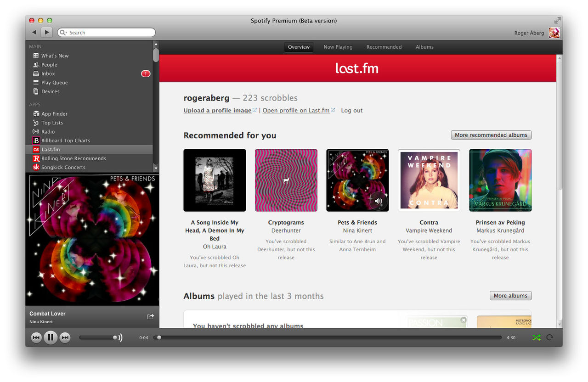The image size is (588, 382).
Task: Click More recommended albums button
Action: click(x=491, y=135)
